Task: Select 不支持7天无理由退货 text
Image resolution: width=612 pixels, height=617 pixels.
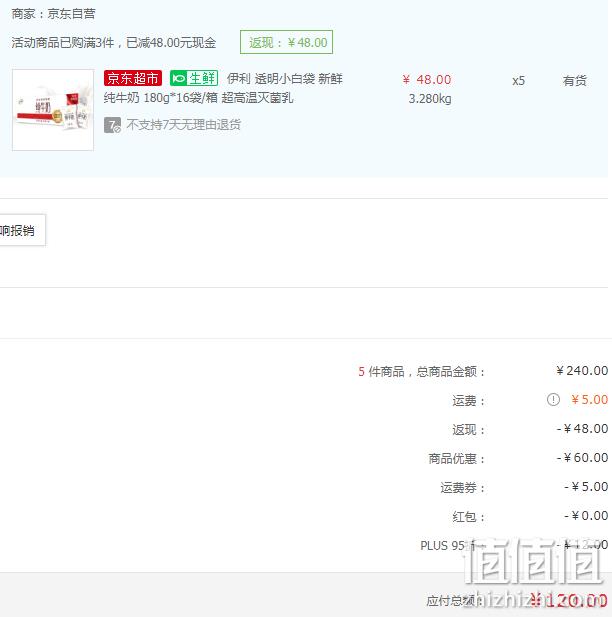Action: coord(183,125)
